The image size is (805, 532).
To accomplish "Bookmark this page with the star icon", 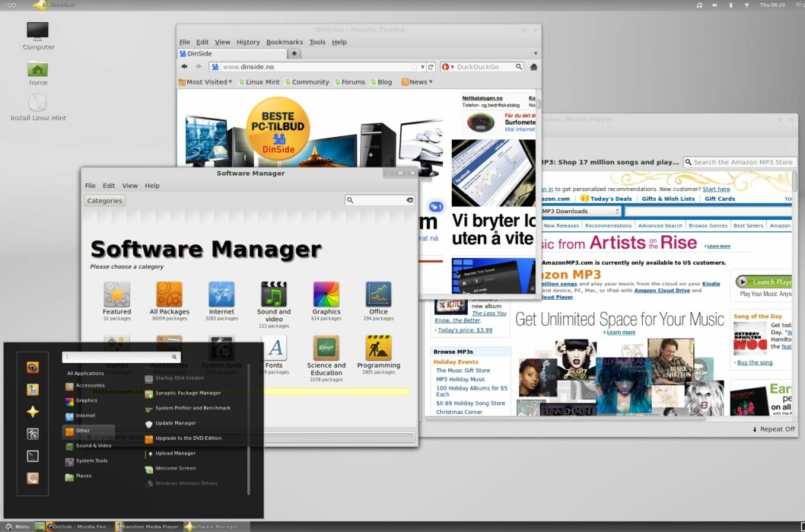I will coord(415,67).
